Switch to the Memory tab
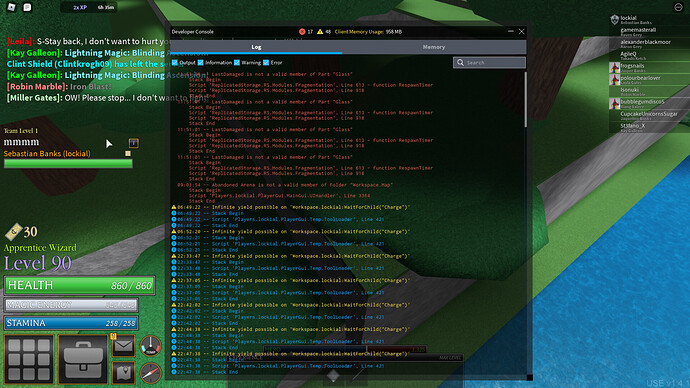The image size is (690, 388). click(x=434, y=47)
